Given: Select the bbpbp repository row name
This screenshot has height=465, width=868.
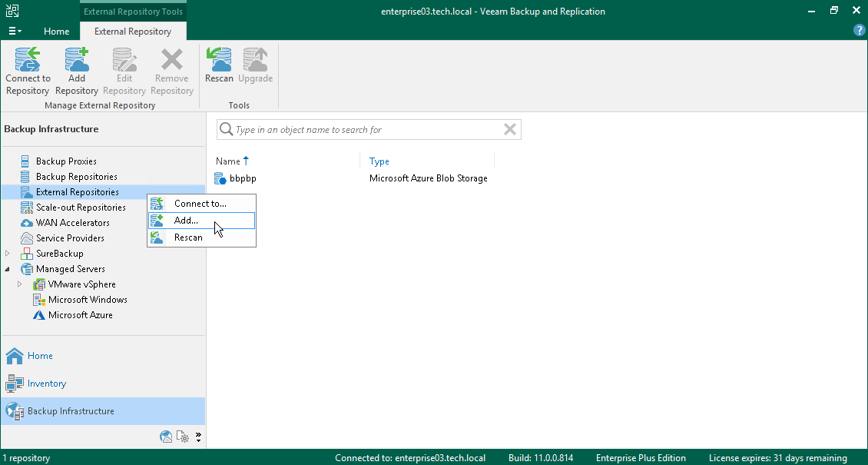Looking at the screenshot, I should click(x=243, y=178).
